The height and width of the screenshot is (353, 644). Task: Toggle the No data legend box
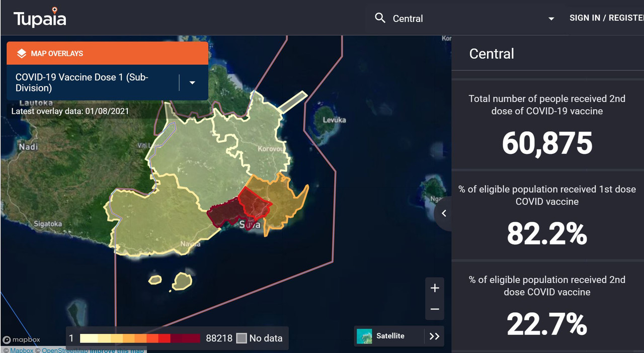(x=242, y=338)
